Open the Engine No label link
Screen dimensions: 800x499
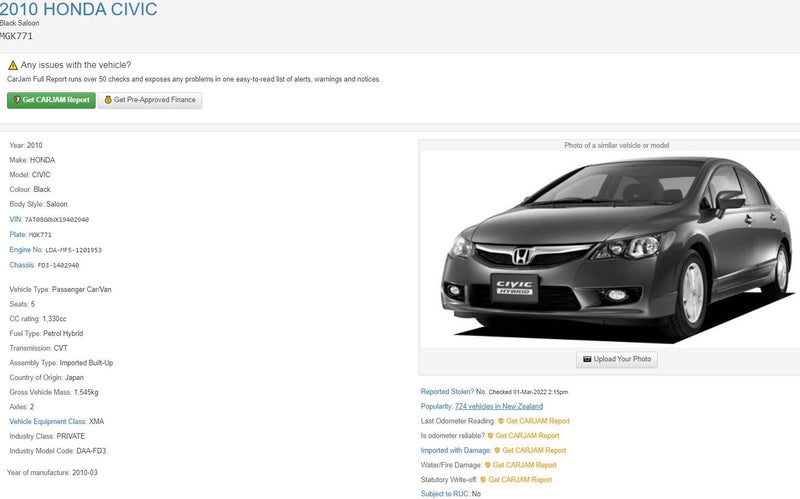click(x=25, y=249)
